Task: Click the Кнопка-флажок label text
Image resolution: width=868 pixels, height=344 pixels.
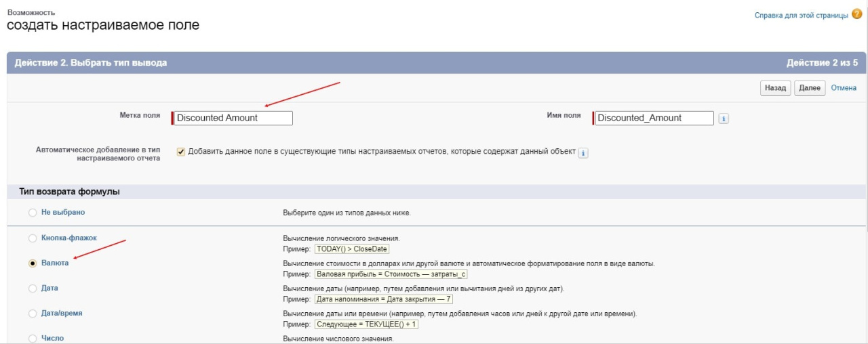Action: point(69,238)
